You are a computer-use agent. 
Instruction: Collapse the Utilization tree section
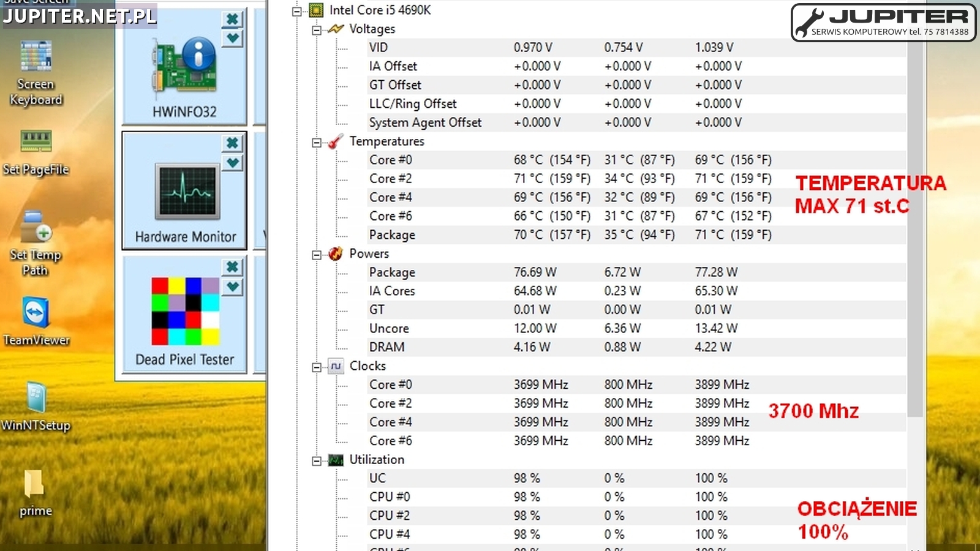click(317, 460)
